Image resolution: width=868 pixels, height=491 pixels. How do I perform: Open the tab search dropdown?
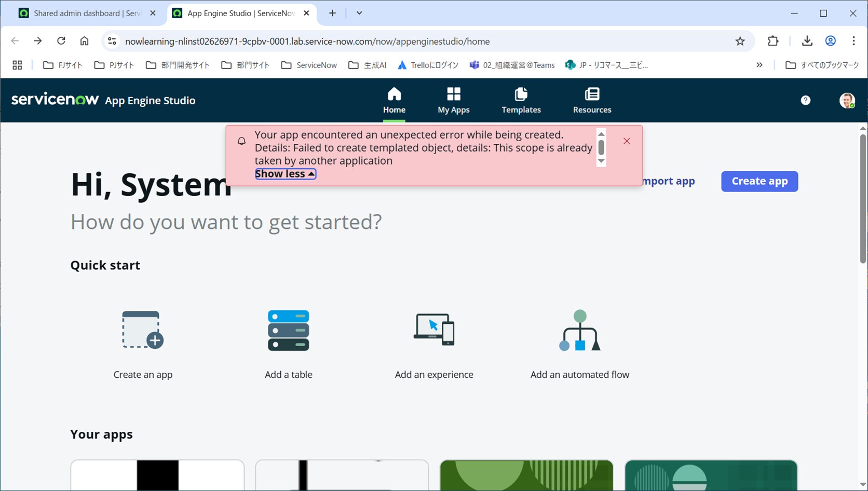[x=359, y=13]
